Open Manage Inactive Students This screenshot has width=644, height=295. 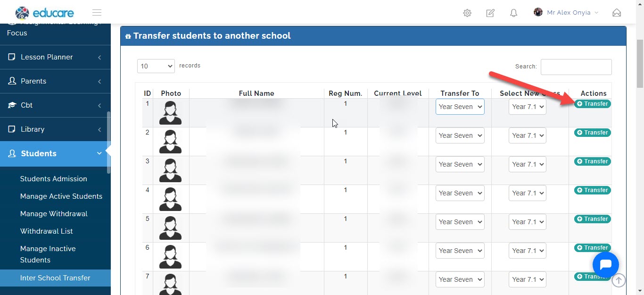(x=48, y=254)
